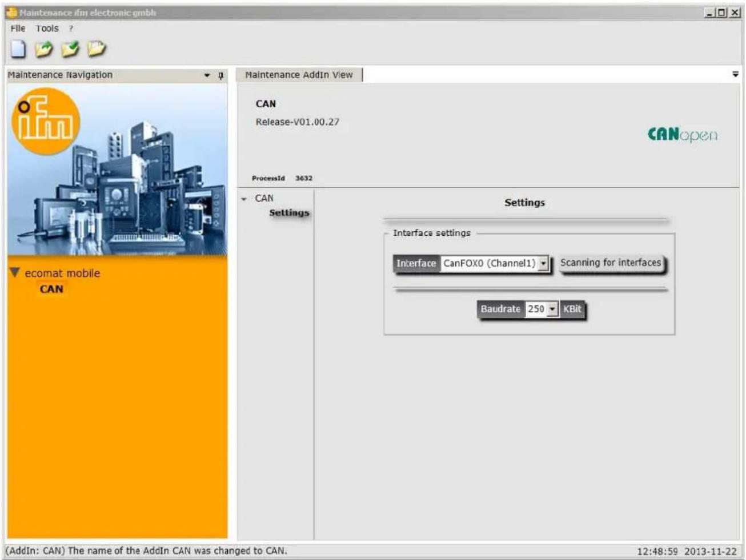The image size is (746, 560).
Task: Click the ifm orange logo
Action: coord(45,122)
